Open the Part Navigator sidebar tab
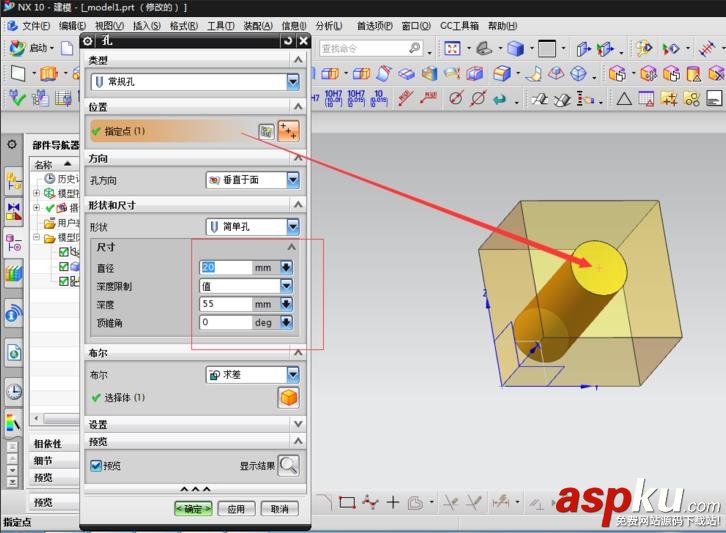Viewport: 726px width, 533px height. tap(13, 242)
